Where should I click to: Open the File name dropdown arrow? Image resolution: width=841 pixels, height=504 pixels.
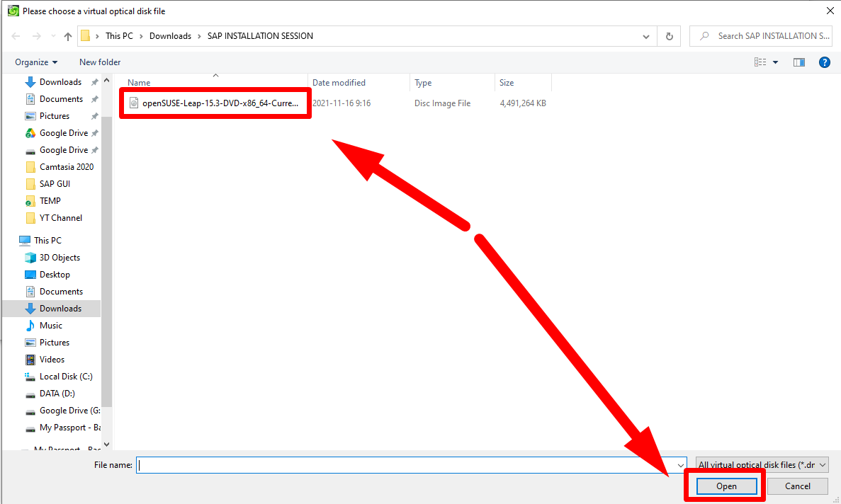click(x=681, y=465)
